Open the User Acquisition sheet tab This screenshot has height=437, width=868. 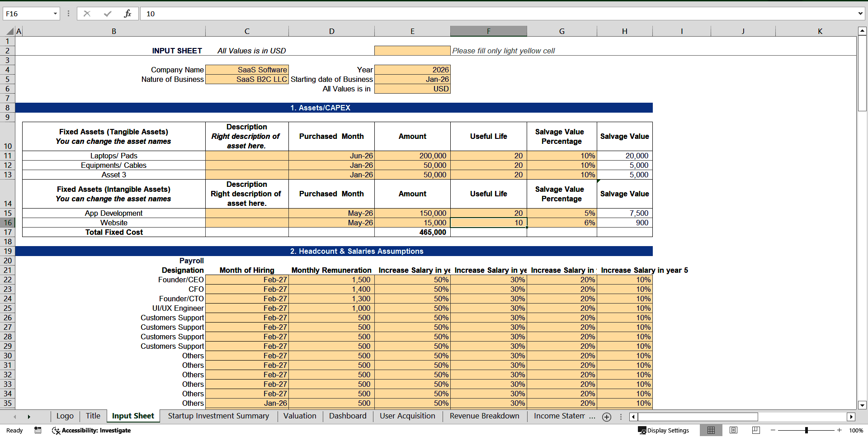click(407, 416)
